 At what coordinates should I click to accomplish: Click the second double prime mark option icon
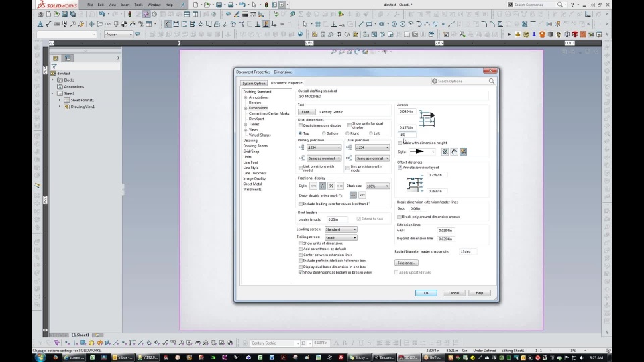tap(362, 195)
